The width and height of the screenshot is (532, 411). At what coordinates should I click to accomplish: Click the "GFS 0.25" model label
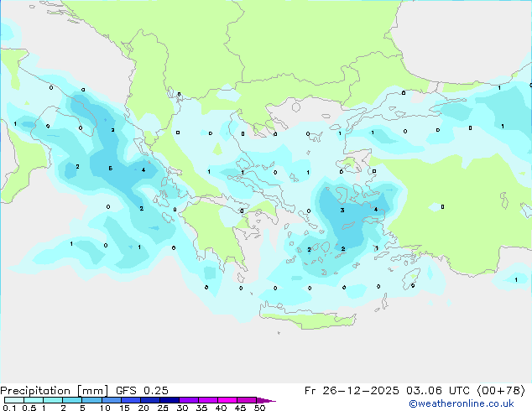(x=142, y=391)
